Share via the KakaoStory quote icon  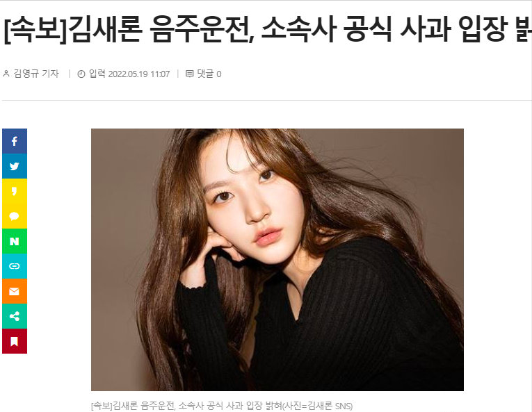tap(15, 191)
